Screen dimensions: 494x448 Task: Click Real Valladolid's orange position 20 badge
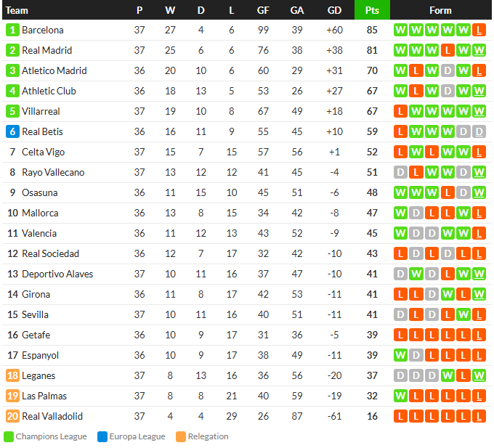point(12,416)
